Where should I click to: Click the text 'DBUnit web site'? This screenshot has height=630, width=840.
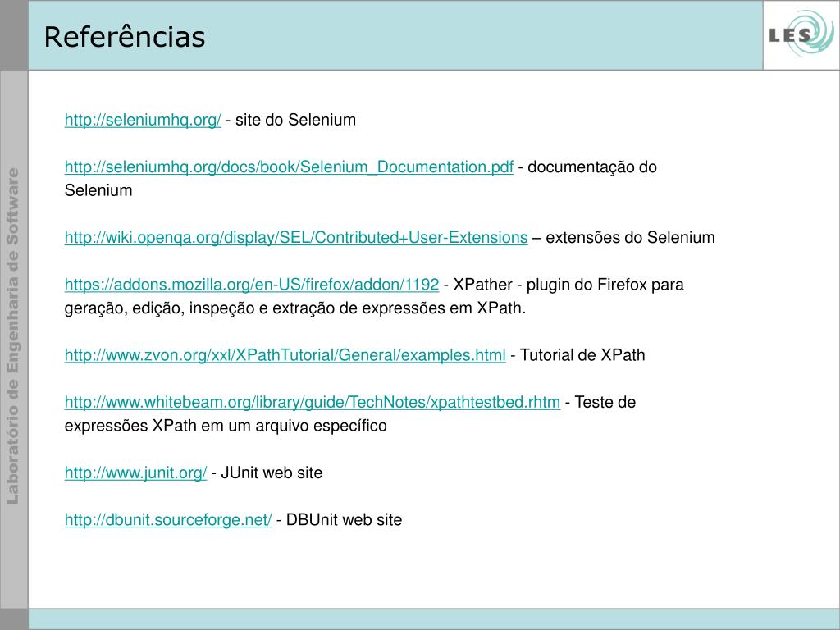click(344, 519)
